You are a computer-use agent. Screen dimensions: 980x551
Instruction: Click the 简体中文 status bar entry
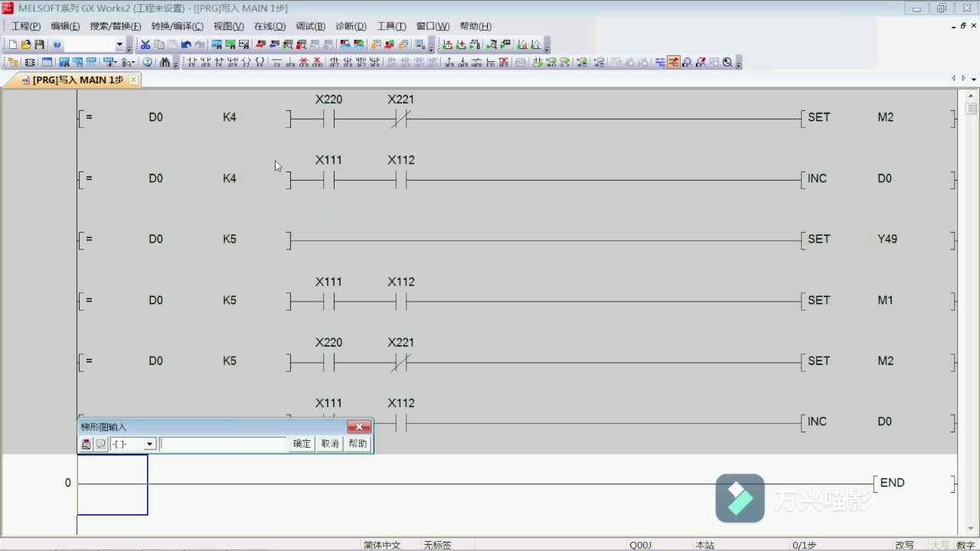(382, 545)
